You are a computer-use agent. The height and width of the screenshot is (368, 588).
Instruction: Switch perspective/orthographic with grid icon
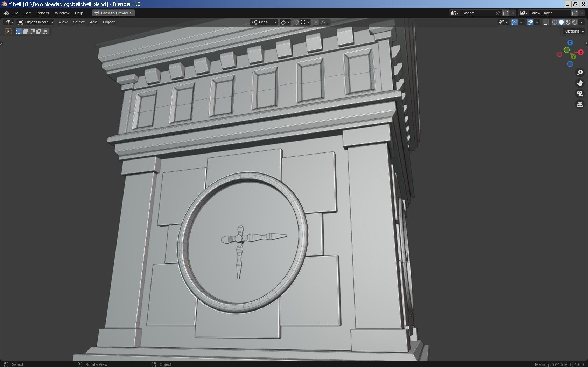(x=580, y=104)
